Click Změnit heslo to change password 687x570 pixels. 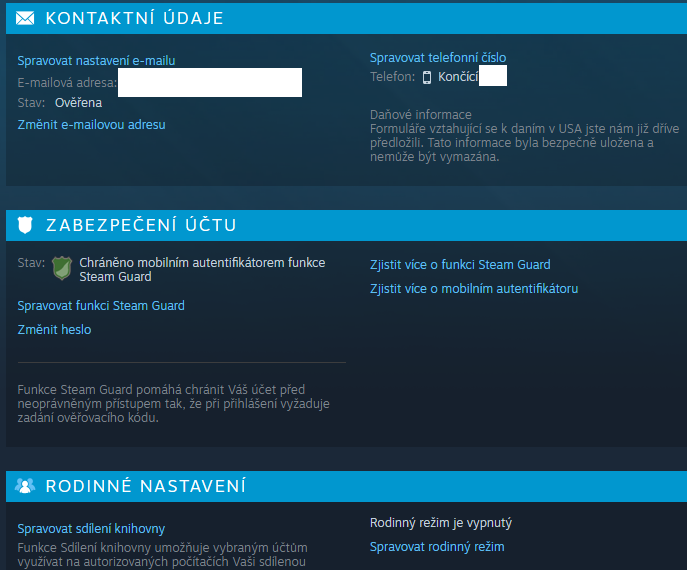coord(54,330)
